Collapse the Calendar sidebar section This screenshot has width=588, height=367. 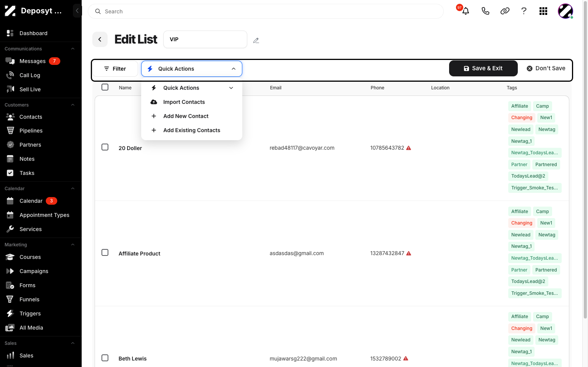pos(72,189)
